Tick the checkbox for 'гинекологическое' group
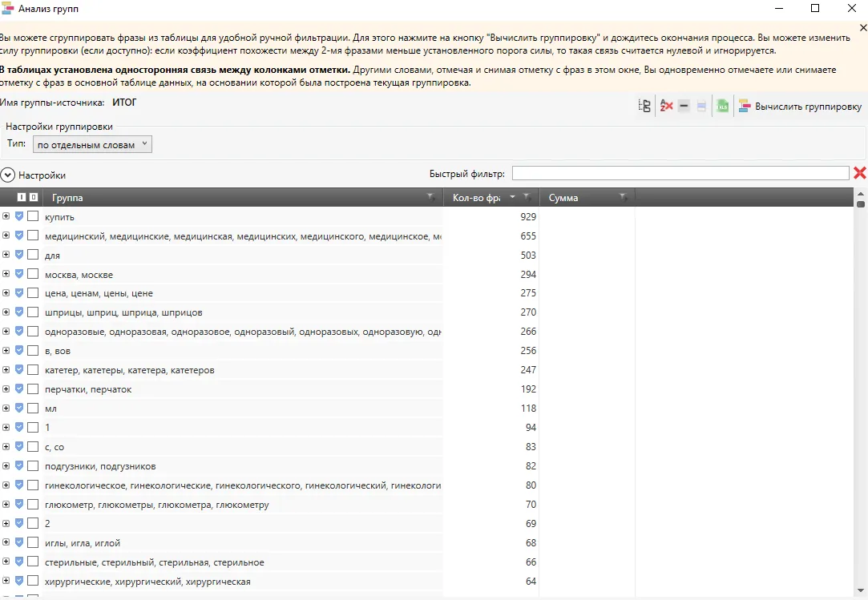 pos(33,485)
